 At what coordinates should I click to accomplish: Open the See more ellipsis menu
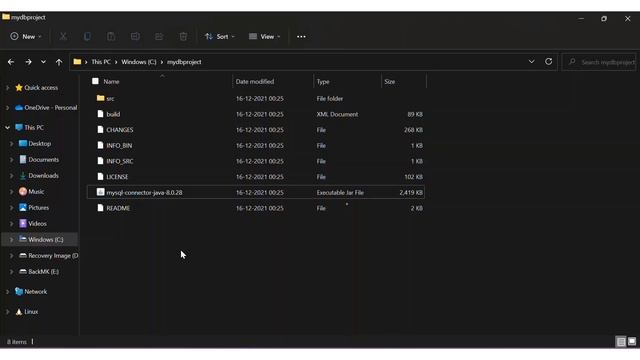301,37
